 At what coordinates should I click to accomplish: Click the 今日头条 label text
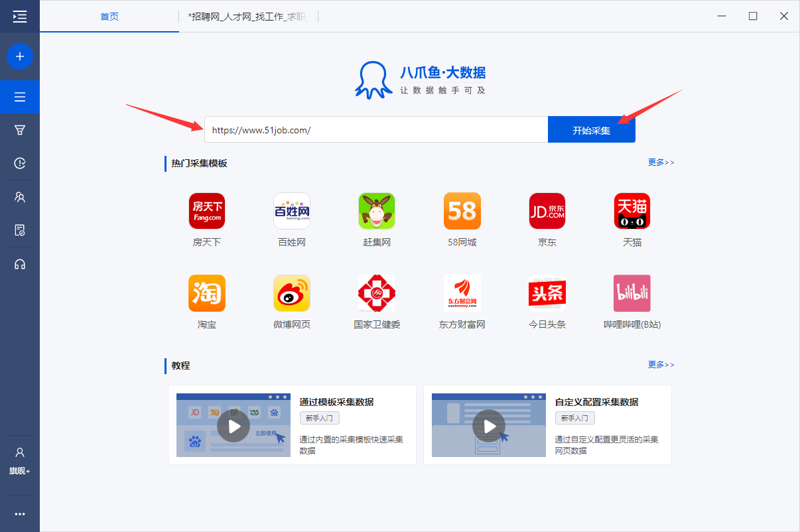coord(547,324)
